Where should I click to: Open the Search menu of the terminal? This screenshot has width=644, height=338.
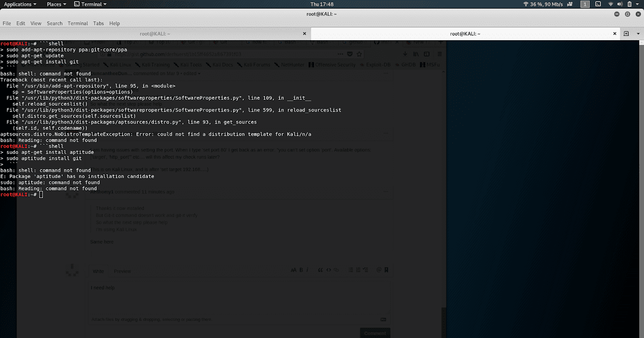point(54,24)
